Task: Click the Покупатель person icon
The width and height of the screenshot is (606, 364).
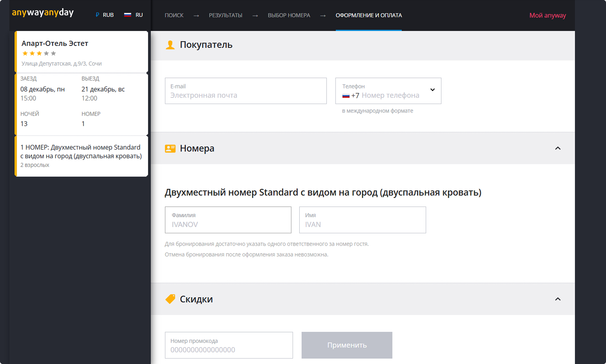Action: point(170,45)
